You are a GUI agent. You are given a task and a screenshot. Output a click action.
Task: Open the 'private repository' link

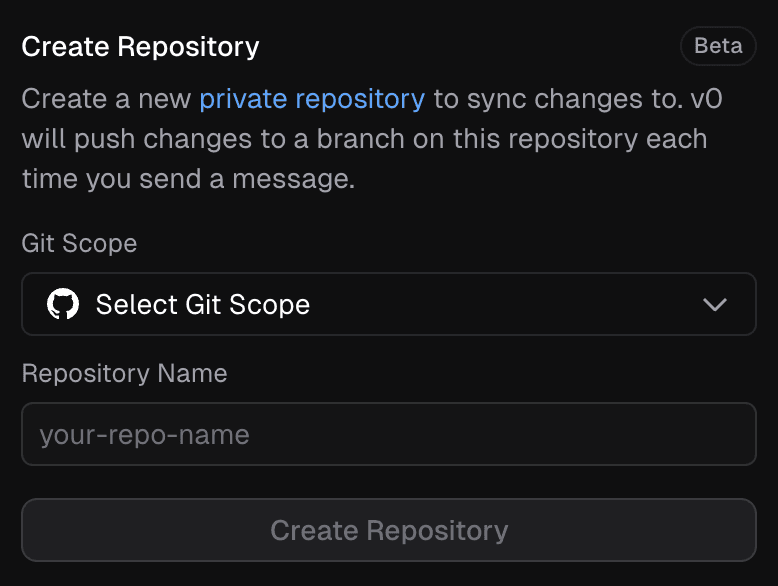click(x=312, y=99)
